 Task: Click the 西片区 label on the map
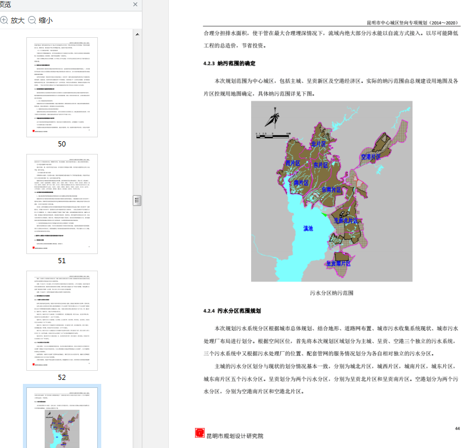(293, 163)
